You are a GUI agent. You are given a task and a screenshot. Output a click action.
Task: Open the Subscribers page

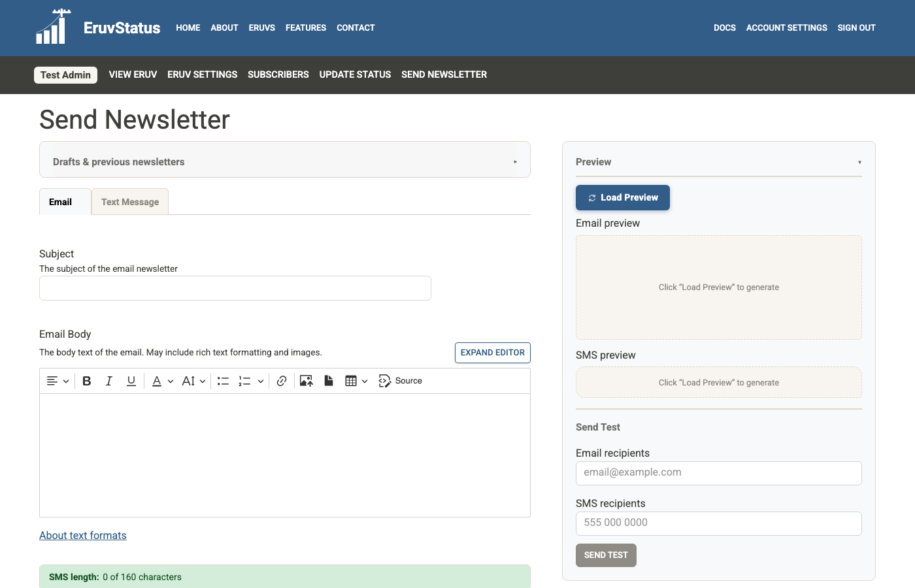pyautogui.click(x=278, y=74)
